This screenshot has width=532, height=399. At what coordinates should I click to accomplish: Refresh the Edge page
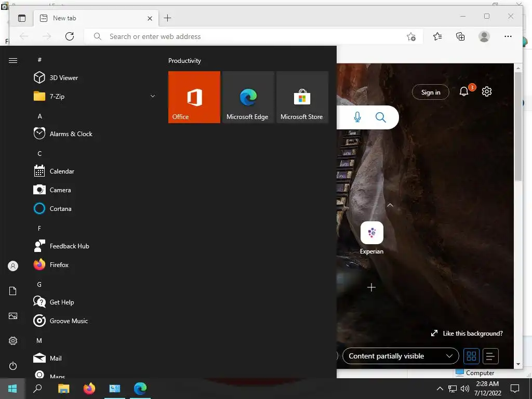[x=70, y=36]
